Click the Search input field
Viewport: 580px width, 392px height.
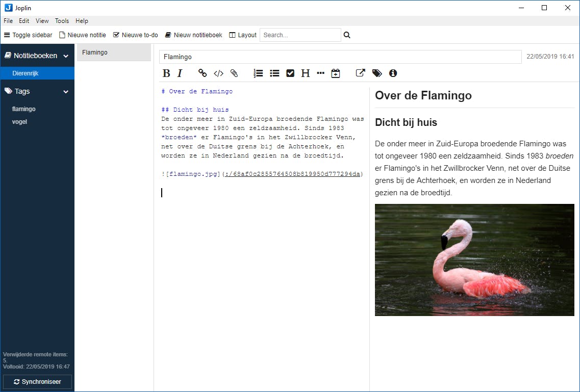coord(300,35)
